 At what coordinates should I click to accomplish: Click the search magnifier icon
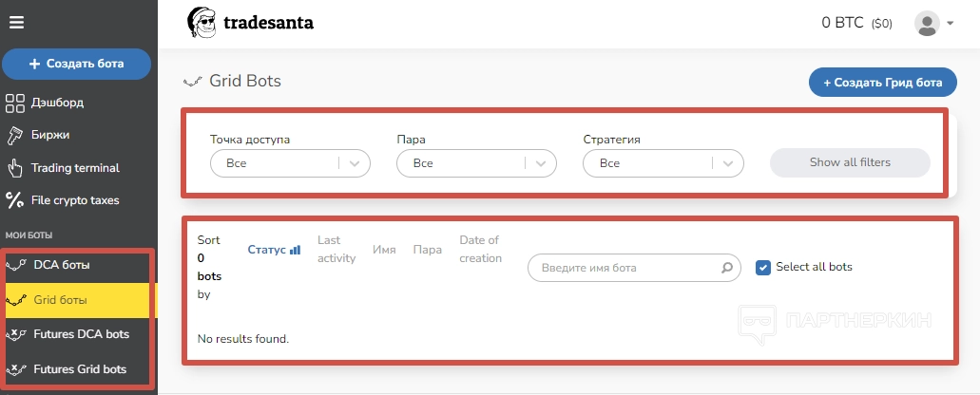pyautogui.click(x=727, y=268)
